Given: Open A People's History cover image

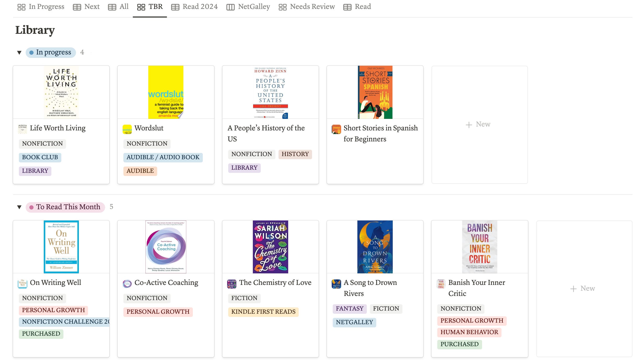Looking at the screenshot, I should click(x=270, y=92).
